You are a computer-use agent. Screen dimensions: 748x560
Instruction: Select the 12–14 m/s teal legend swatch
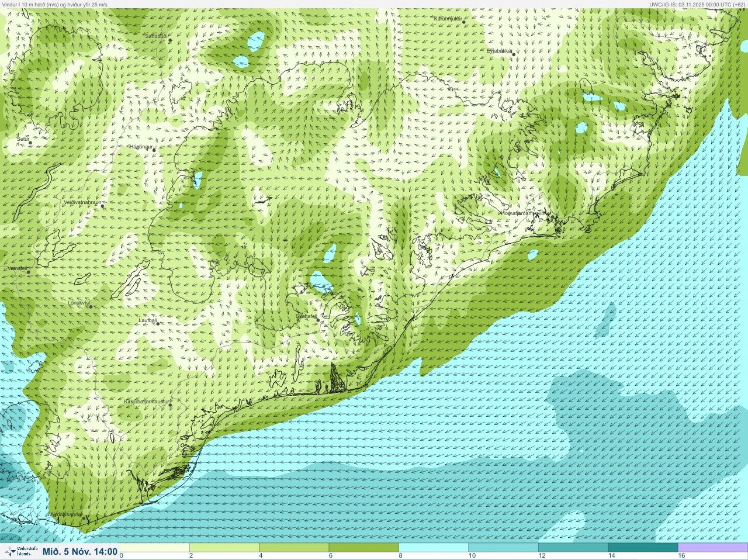pyautogui.click(x=573, y=548)
